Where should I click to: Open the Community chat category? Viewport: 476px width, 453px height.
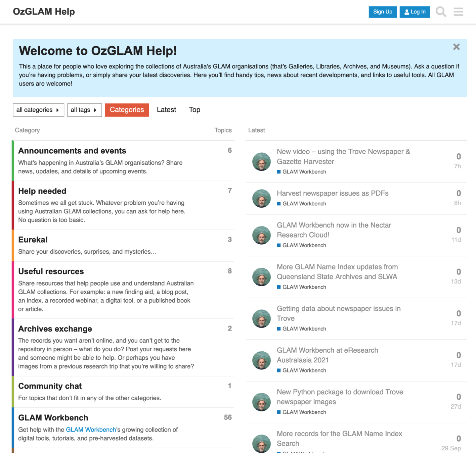(50, 386)
